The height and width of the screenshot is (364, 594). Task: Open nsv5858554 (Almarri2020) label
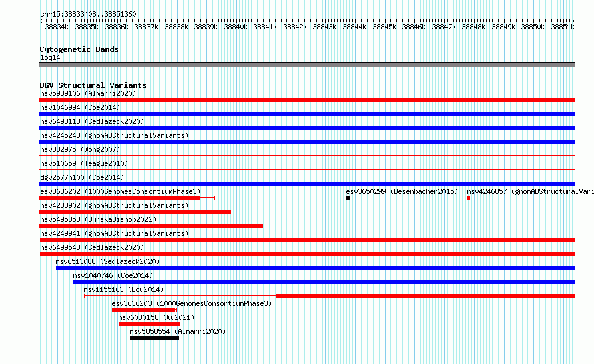pyautogui.click(x=178, y=331)
